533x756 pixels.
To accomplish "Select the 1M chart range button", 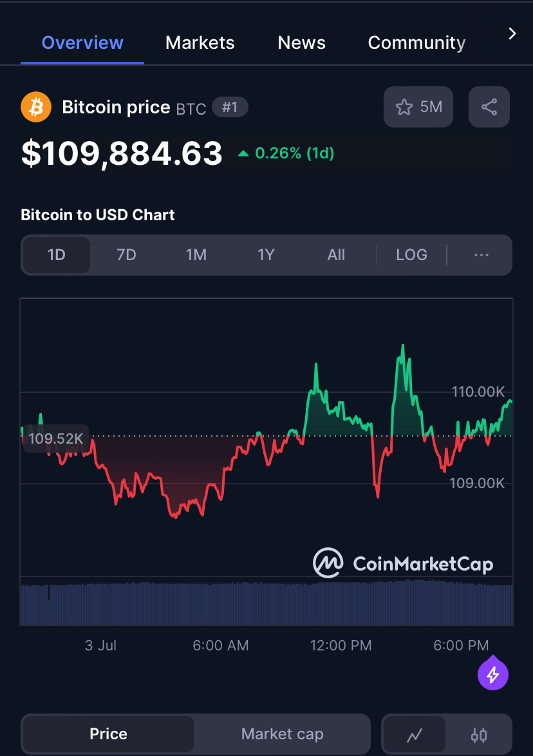I will [x=196, y=254].
